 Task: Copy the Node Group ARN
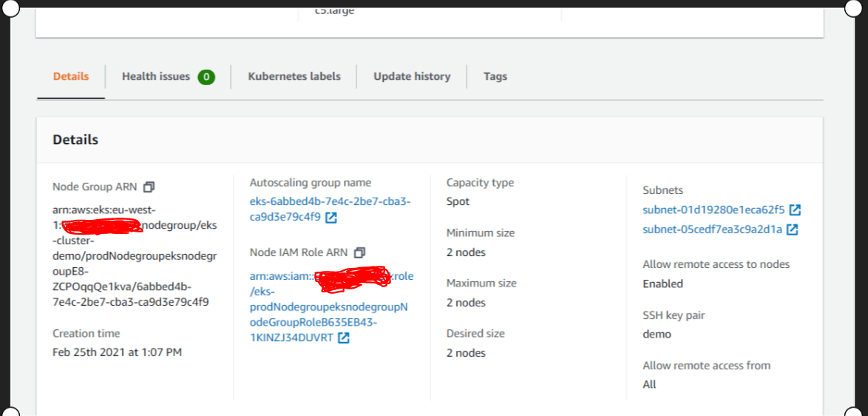coord(149,187)
